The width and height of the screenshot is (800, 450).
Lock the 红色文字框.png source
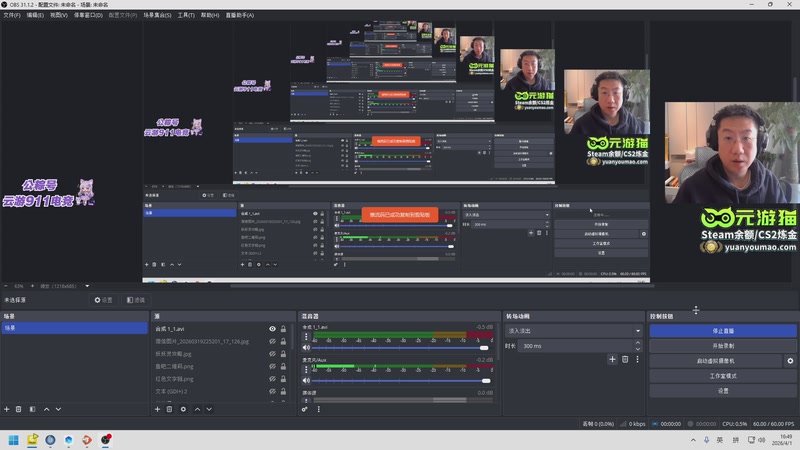coord(283,379)
